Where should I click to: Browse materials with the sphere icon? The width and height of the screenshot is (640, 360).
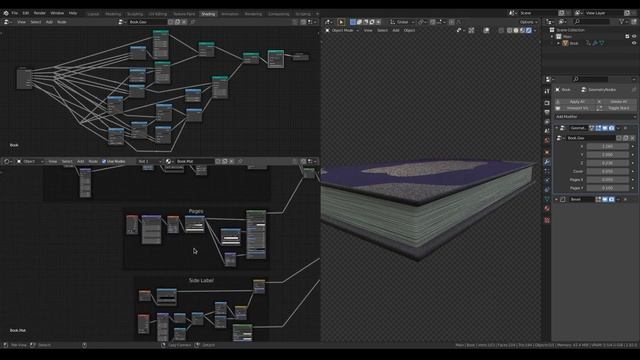click(x=169, y=161)
